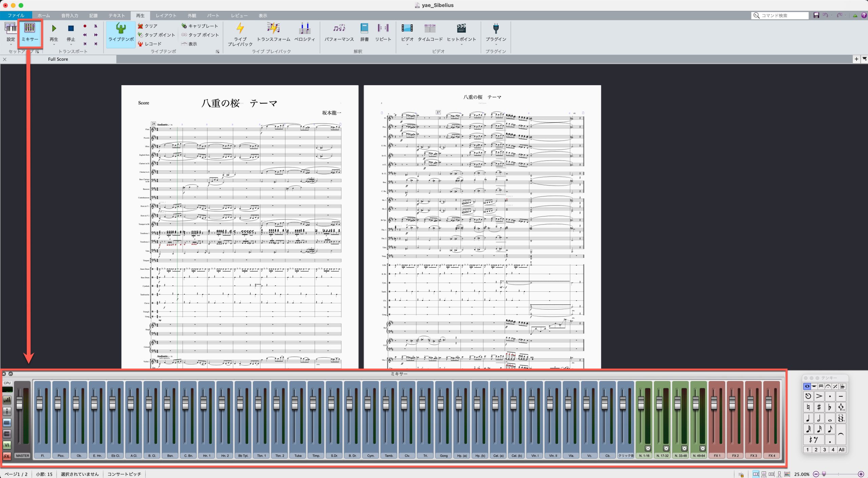Click the plus new tab button

(x=856, y=59)
